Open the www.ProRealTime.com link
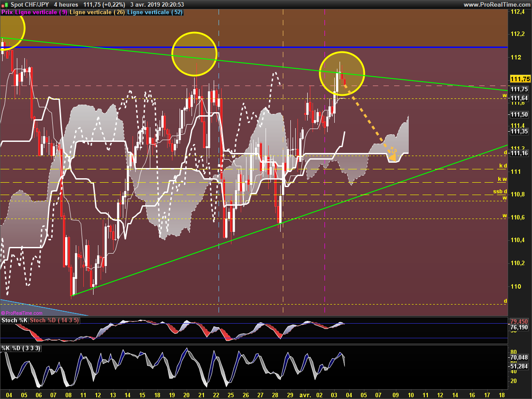 click(x=497, y=4)
